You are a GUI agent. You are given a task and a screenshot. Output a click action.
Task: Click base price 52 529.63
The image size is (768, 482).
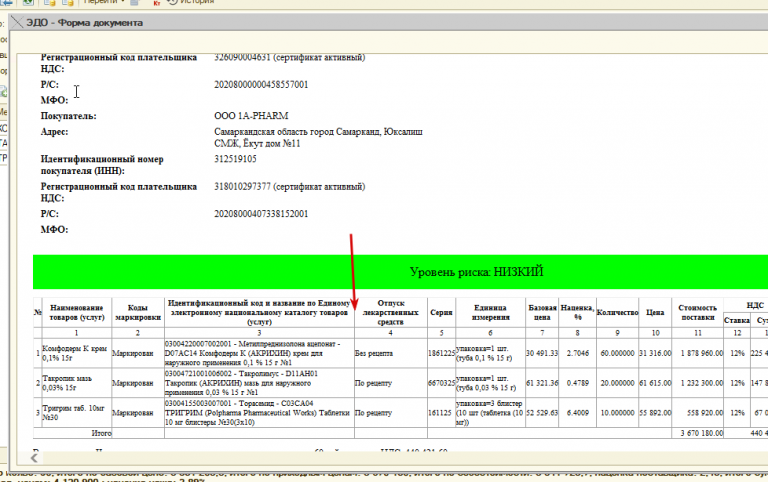(x=542, y=413)
